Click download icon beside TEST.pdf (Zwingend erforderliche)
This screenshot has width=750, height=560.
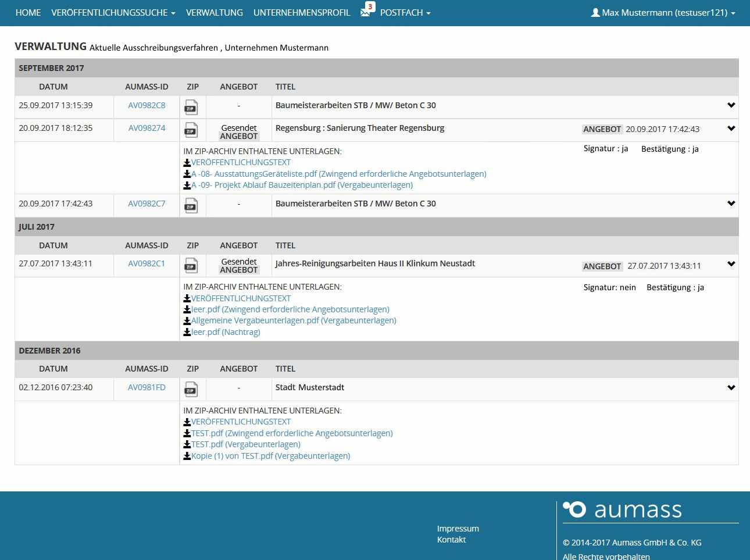pos(187,433)
